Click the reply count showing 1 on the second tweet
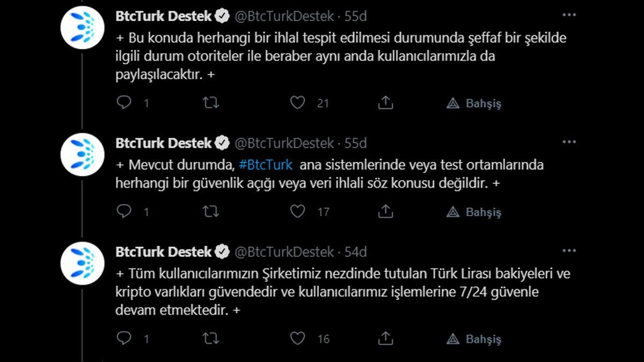Screen dimensions: 644x362 (146, 212)
